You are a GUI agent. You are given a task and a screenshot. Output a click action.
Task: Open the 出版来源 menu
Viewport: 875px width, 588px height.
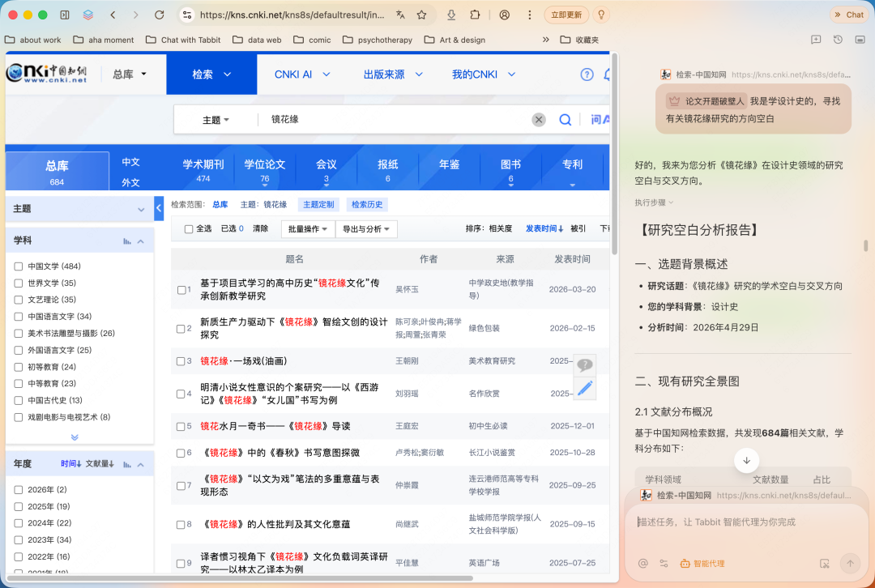tap(393, 75)
